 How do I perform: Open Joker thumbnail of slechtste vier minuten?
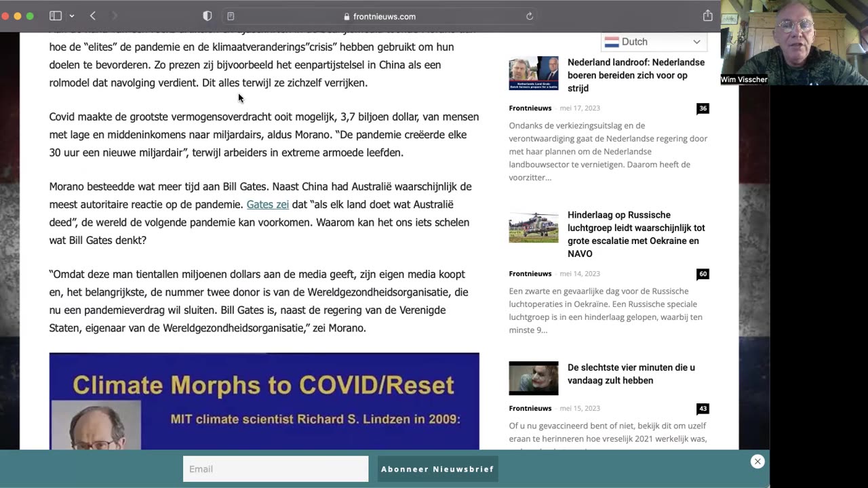click(534, 378)
